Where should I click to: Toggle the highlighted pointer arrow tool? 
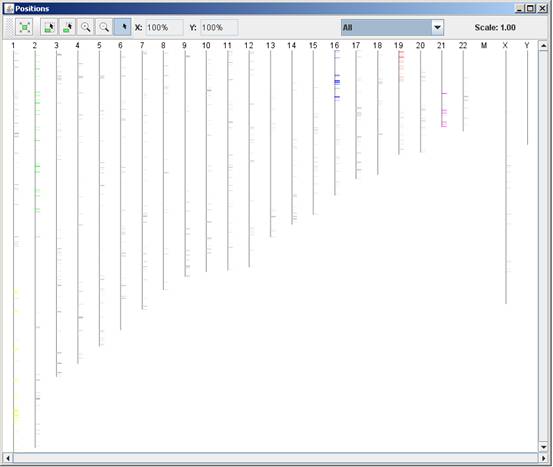[122, 28]
